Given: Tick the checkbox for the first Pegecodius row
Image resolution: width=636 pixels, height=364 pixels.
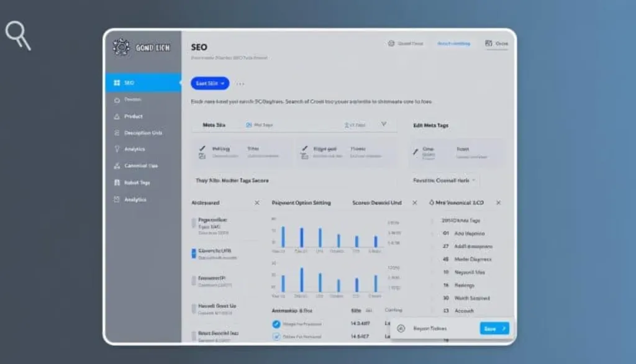Looking at the screenshot, I should pos(194,223).
